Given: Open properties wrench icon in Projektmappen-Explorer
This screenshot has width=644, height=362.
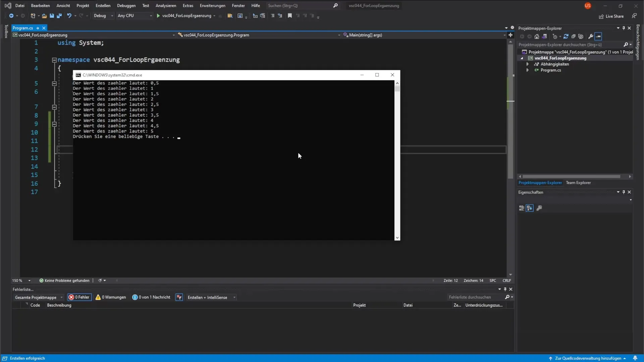Looking at the screenshot, I should point(591,37).
